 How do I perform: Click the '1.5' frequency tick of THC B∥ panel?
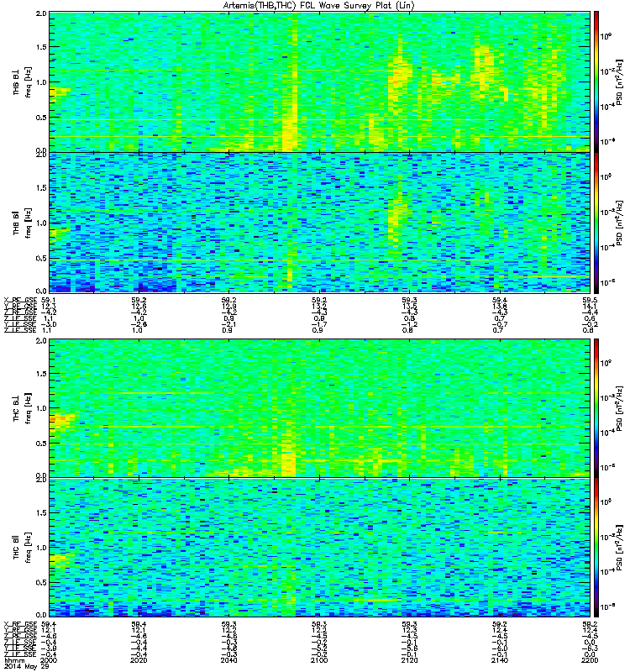tap(41, 512)
